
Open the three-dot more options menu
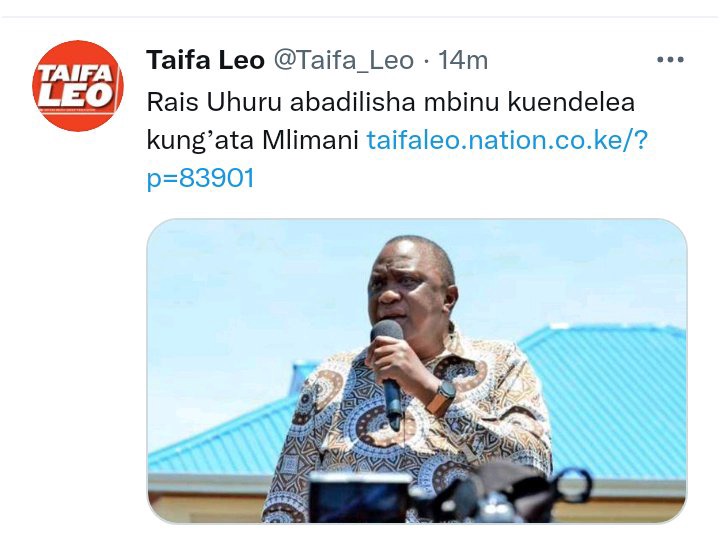tap(670, 60)
